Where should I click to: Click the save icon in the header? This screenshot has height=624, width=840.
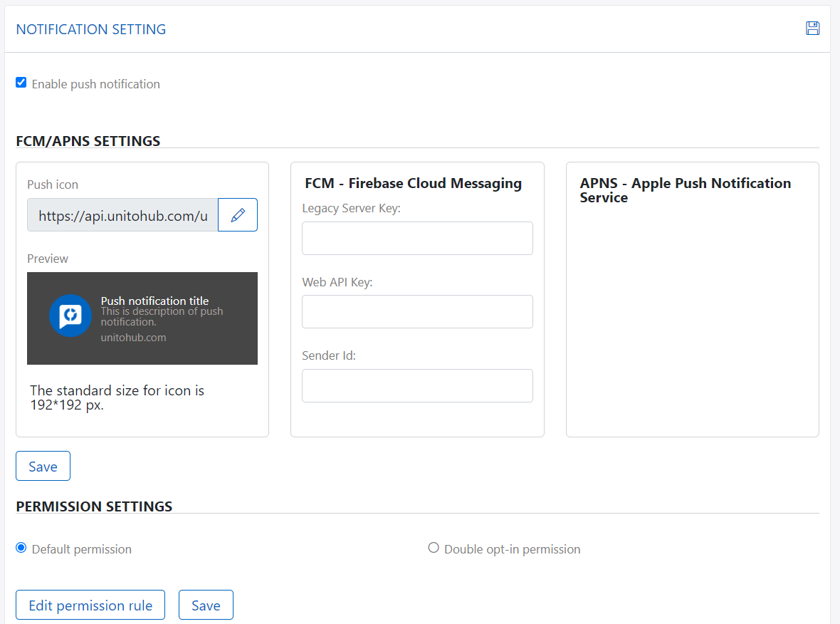(x=812, y=28)
